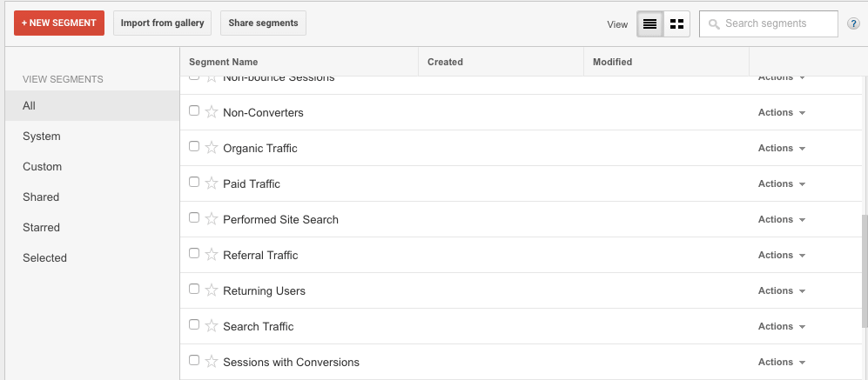The image size is (868, 380).
Task: Show All segments in sidebar
Action: click(92, 105)
